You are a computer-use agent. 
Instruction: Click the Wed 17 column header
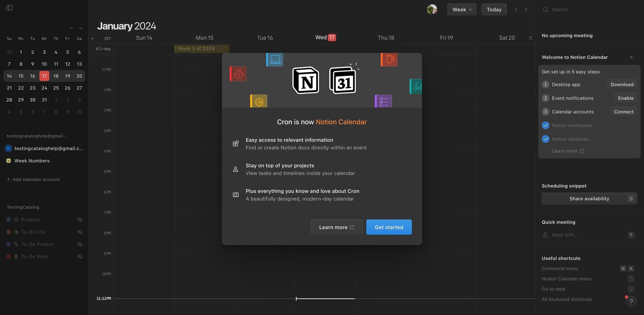pyautogui.click(x=325, y=38)
